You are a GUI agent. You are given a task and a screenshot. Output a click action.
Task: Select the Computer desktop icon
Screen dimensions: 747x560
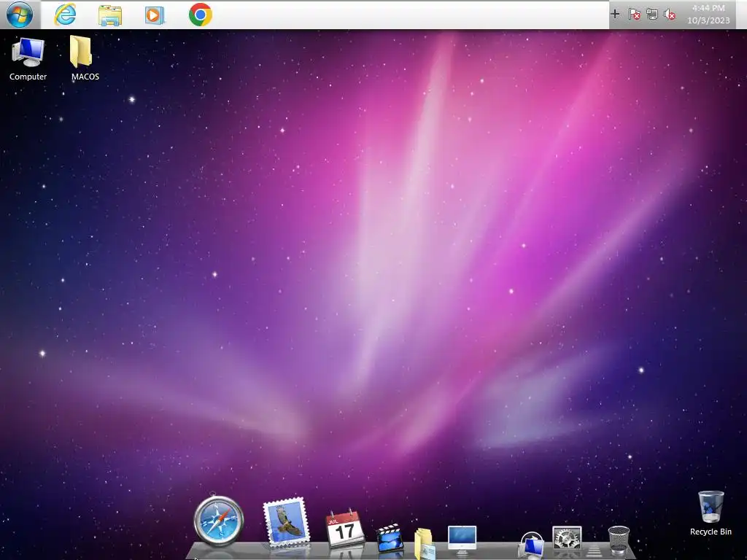28,59
